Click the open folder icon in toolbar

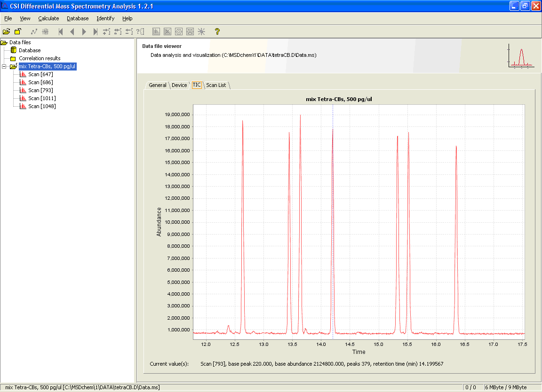tap(6, 31)
